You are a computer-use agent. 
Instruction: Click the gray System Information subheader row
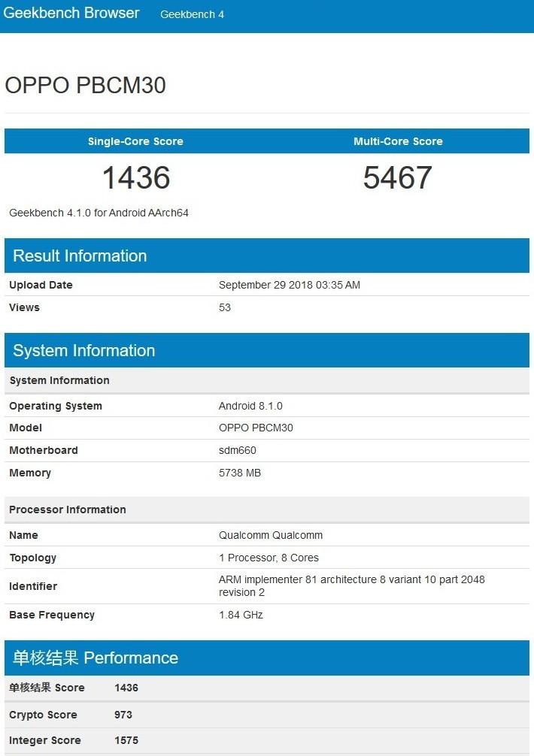267,380
